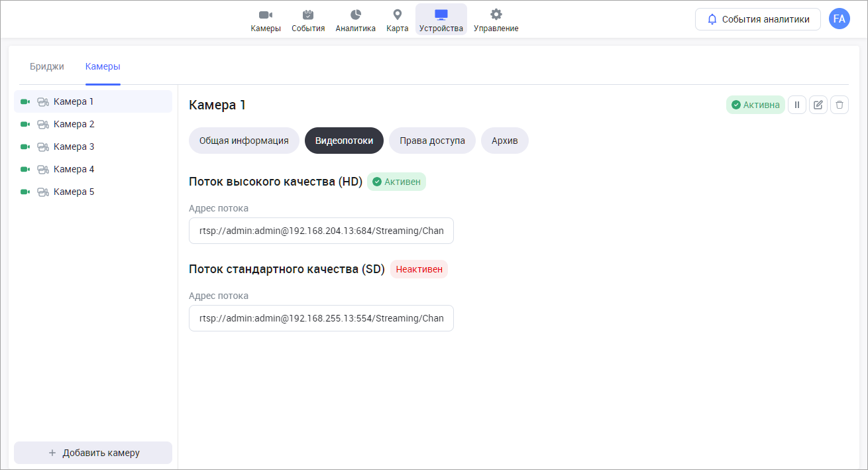Open the Камеры section in top navigation
868x470 pixels.
pos(265,20)
